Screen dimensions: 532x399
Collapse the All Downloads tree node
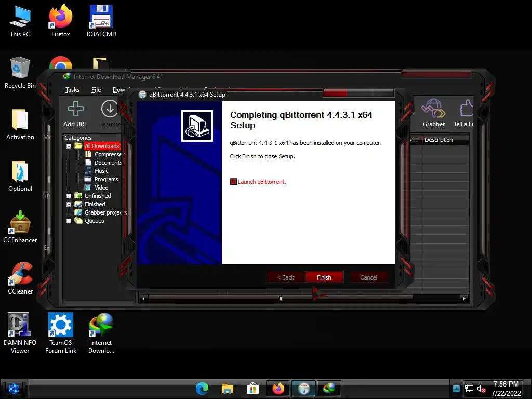pyautogui.click(x=69, y=146)
